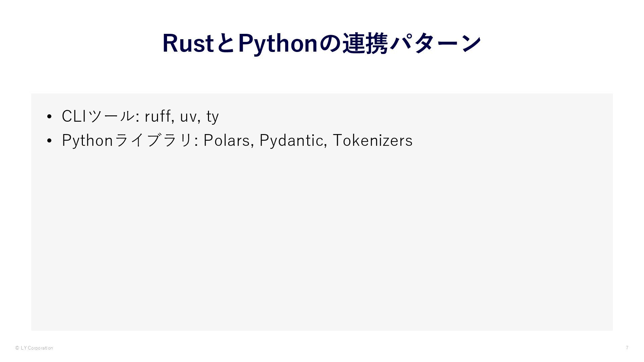Click the slide page number 7
Image resolution: width=644 pixels, height=362 pixels.
coord(627,348)
